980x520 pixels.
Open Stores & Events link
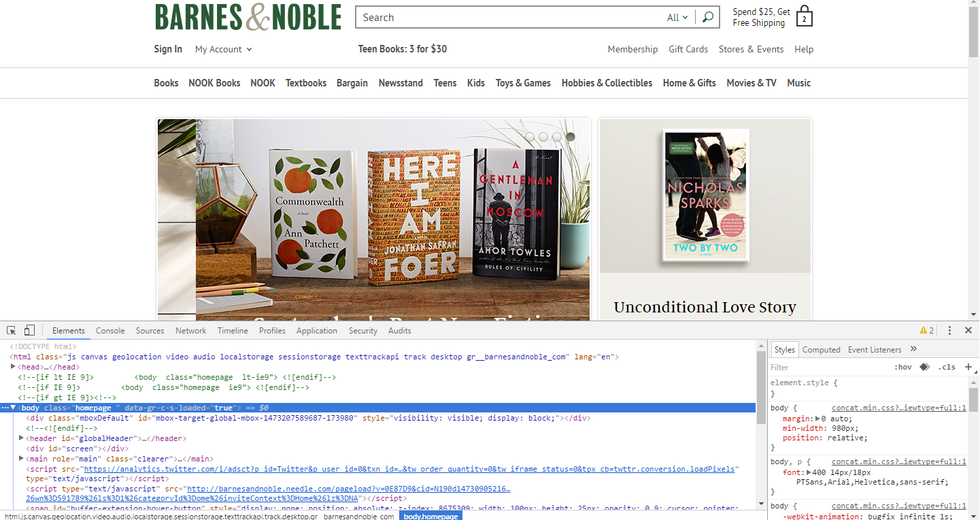coord(751,49)
